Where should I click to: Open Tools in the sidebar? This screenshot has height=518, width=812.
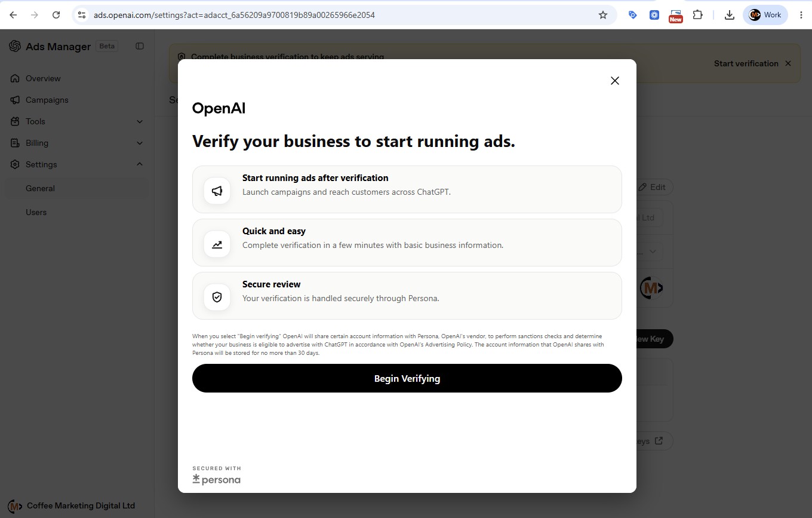click(35, 121)
